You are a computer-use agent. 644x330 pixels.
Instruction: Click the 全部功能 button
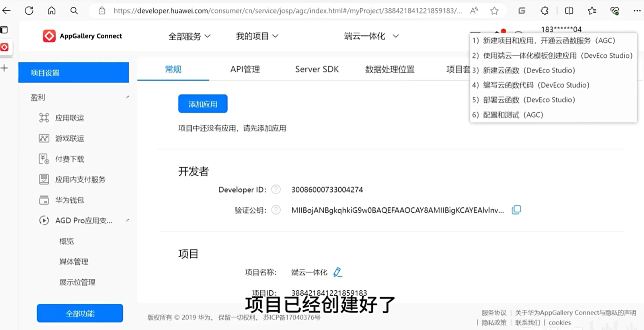(x=80, y=313)
